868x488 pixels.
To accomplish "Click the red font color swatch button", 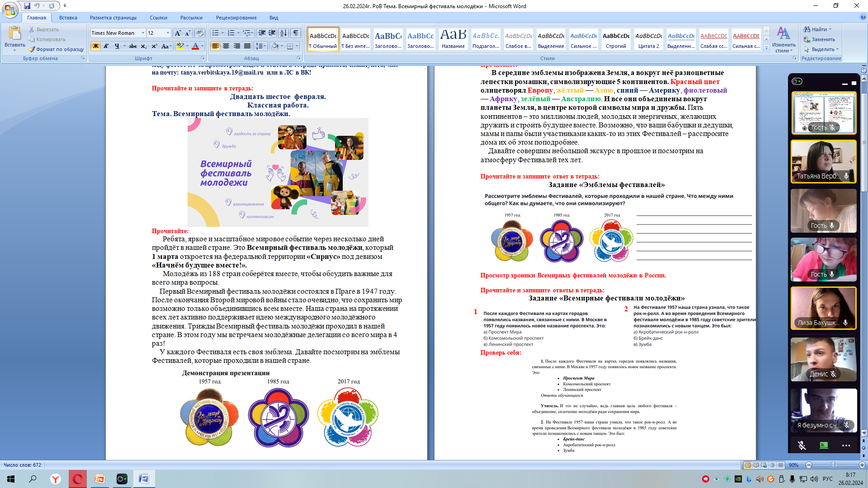I will tap(195, 46).
